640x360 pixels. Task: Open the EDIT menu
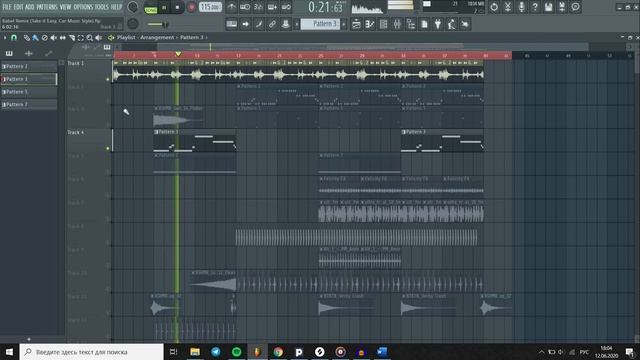pos(18,7)
